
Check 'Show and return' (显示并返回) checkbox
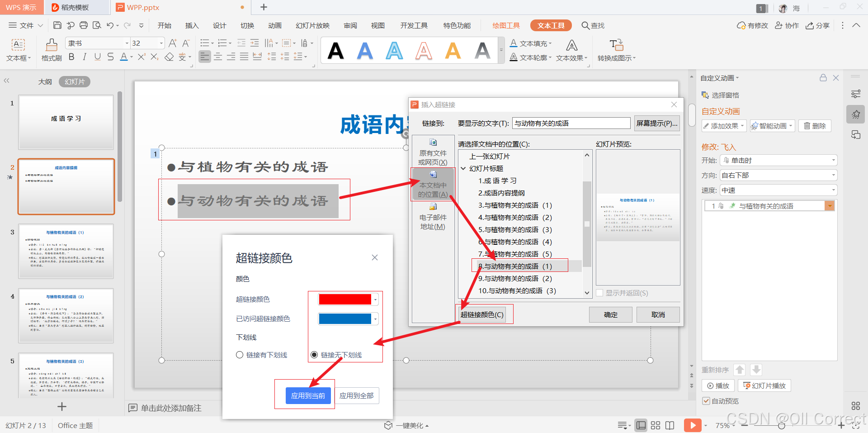(x=599, y=293)
